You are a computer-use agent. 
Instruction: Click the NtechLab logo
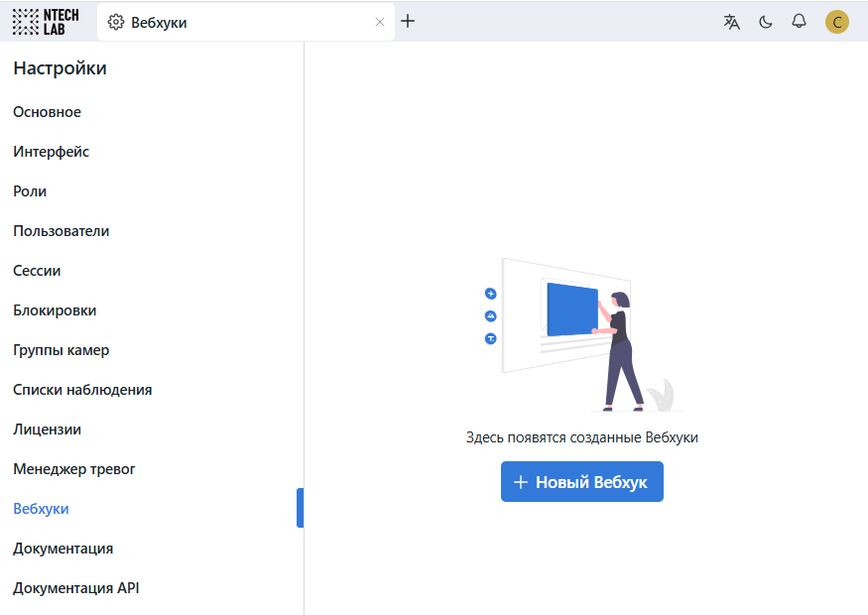46,22
